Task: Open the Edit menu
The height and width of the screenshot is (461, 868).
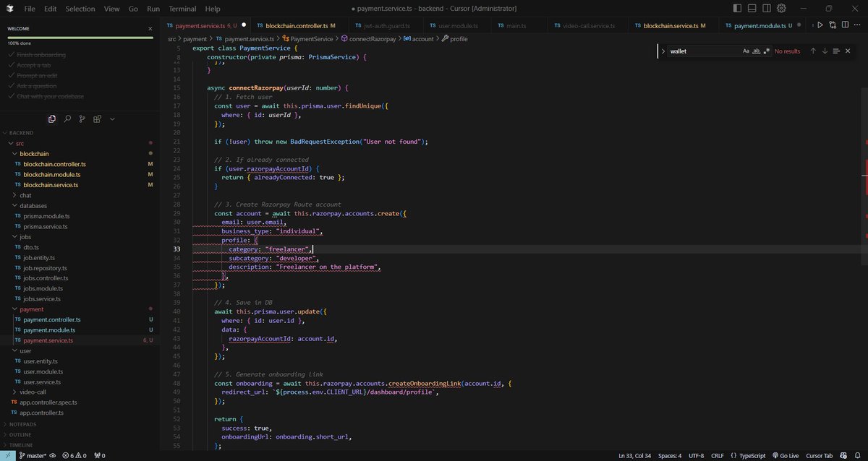Action: (x=50, y=9)
